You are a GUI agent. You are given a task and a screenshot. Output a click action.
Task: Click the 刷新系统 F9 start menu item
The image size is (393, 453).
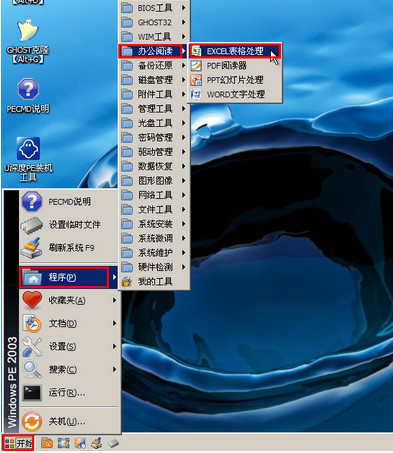pyautogui.click(x=69, y=248)
